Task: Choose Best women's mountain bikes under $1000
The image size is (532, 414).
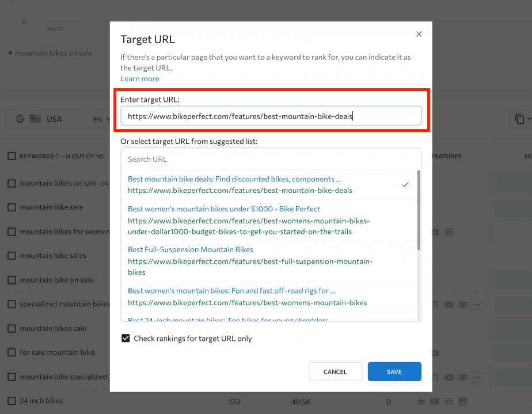Action: coord(269,220)
